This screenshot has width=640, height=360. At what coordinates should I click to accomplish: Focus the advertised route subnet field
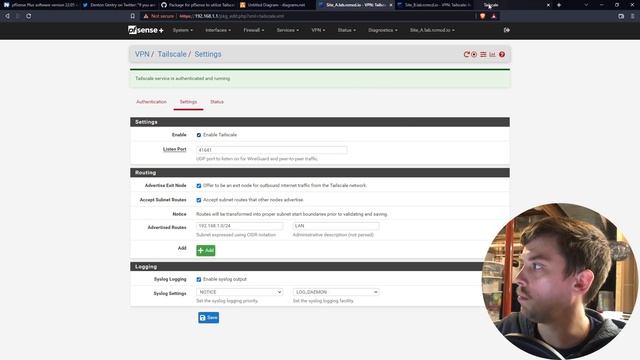[x=239, y=226]
